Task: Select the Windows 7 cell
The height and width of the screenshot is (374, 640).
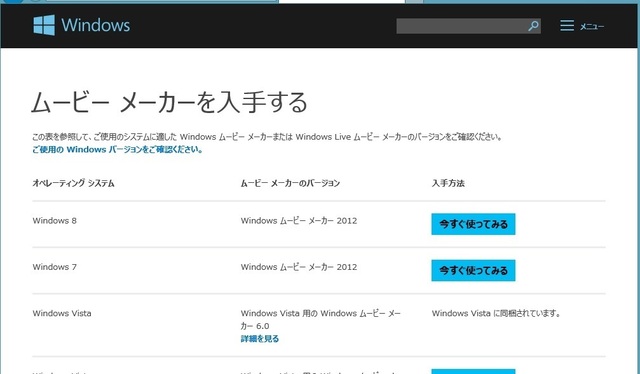Action: coord(55,267)
